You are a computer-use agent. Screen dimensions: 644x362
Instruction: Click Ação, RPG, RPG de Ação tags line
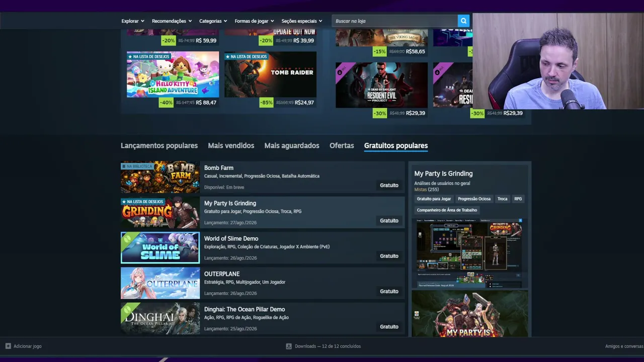(247, 317)
